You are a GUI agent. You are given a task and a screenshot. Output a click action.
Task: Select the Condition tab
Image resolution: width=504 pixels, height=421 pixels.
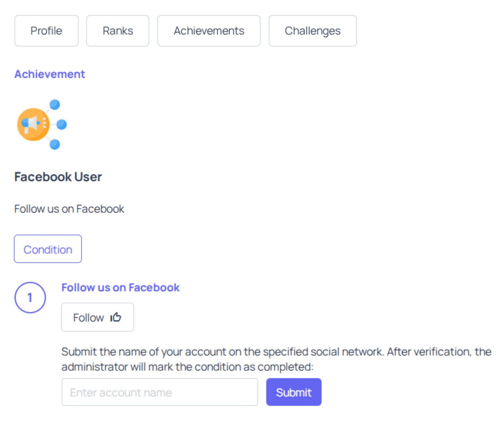48,249
